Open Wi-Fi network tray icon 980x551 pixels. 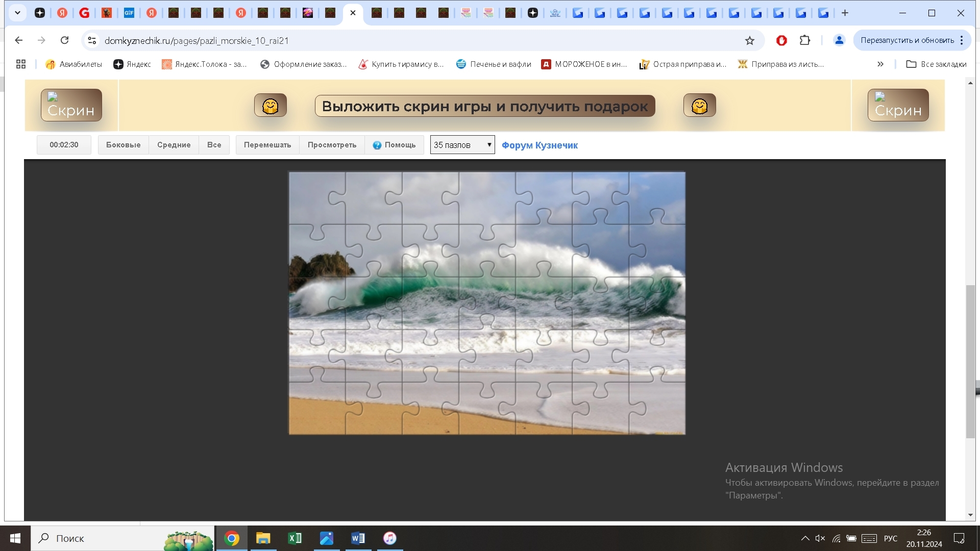(836, 538)
